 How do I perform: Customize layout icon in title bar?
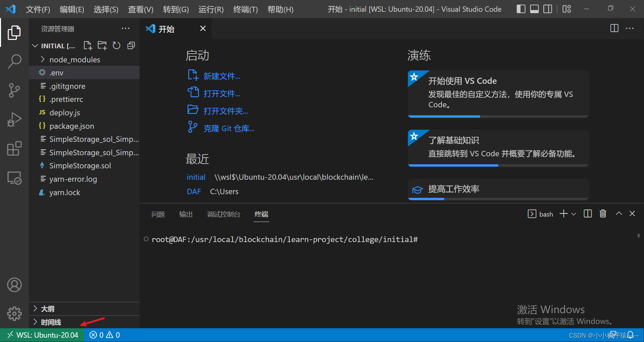(567, 9)
